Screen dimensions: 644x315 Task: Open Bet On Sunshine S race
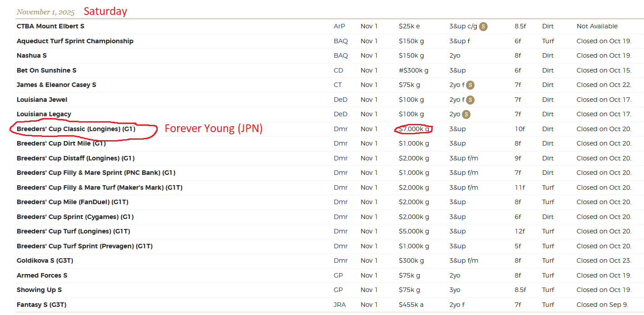click(46, 70)
